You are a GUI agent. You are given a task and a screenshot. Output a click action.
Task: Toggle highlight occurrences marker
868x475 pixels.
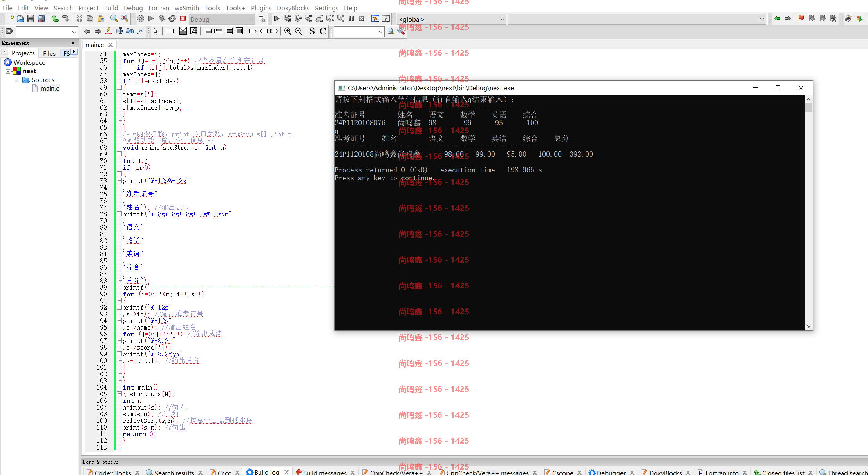108,31
